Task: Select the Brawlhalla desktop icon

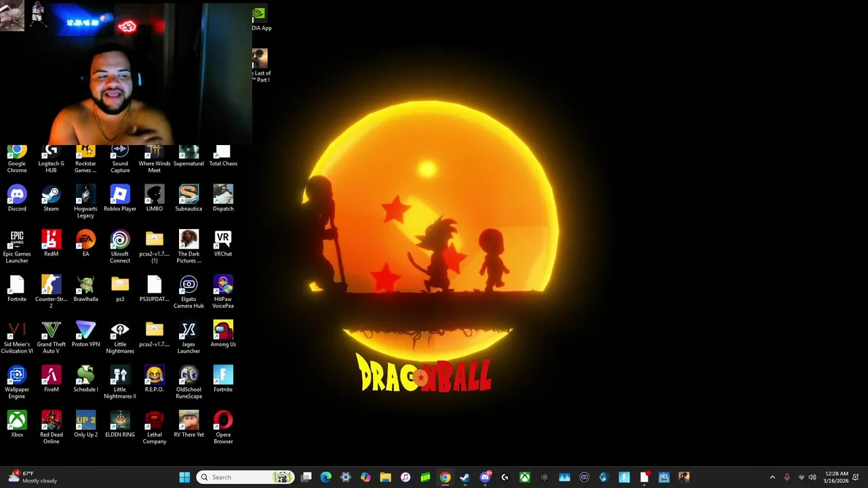Action: (x=85, y=289)
